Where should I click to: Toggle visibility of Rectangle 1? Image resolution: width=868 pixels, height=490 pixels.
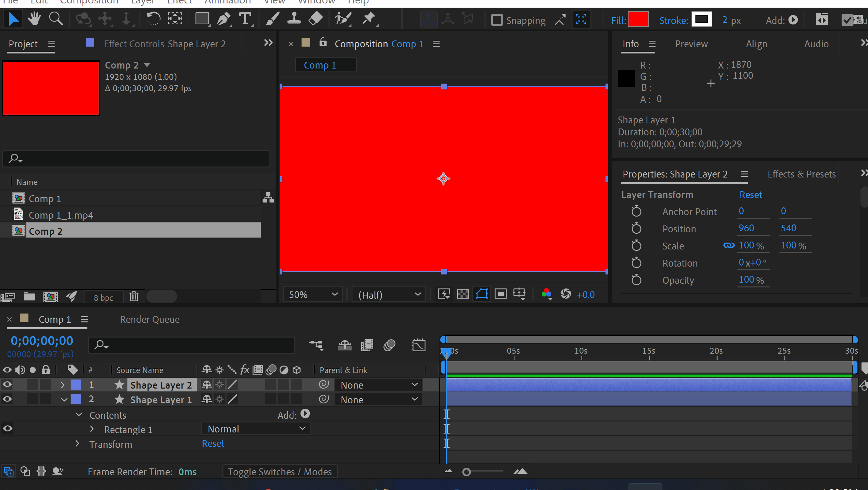pyautogui.click(x=7, y=429)
